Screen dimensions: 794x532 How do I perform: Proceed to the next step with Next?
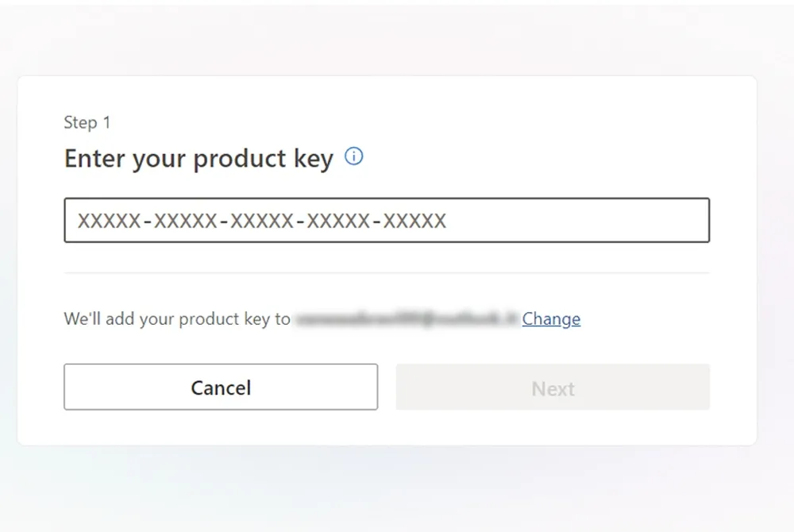click(553, 387)
